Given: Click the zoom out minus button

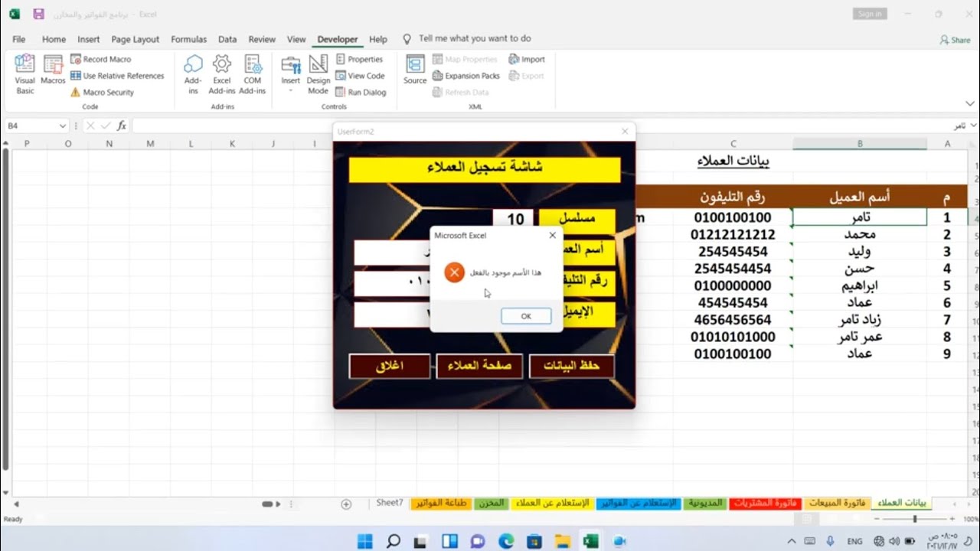Looking at the screenshot, I should [x=877, y=519].
